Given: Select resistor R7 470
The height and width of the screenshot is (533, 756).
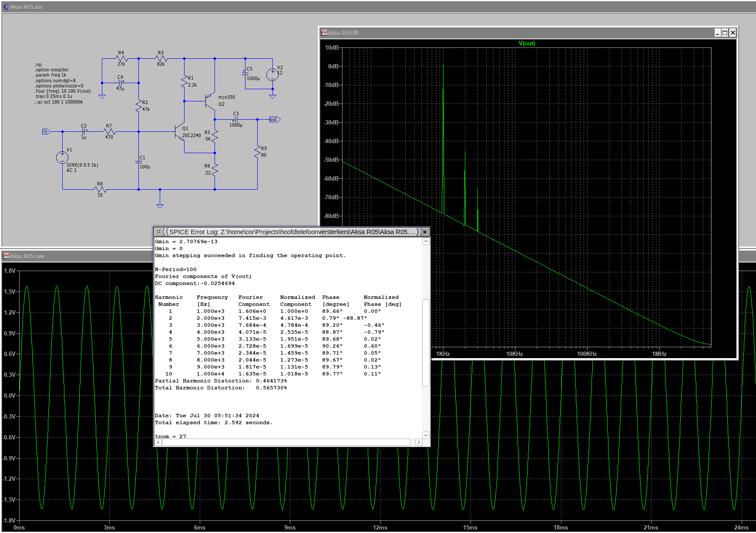Looking at the screenshot, I should (109, 131).
